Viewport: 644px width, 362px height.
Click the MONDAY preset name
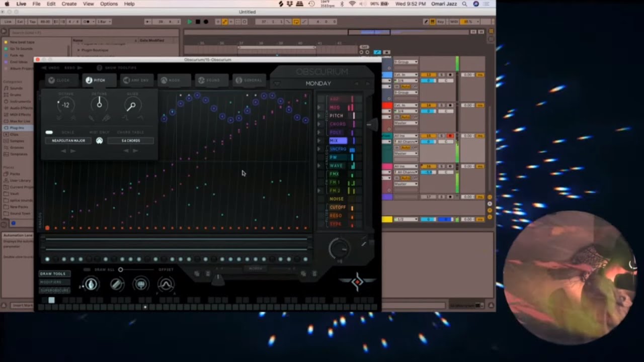tap(318, 83)
